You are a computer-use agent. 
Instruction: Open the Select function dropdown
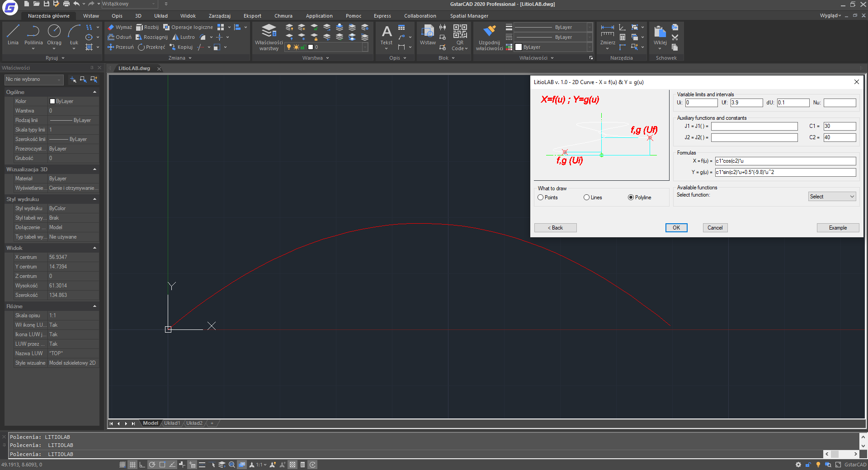[832, 197]
